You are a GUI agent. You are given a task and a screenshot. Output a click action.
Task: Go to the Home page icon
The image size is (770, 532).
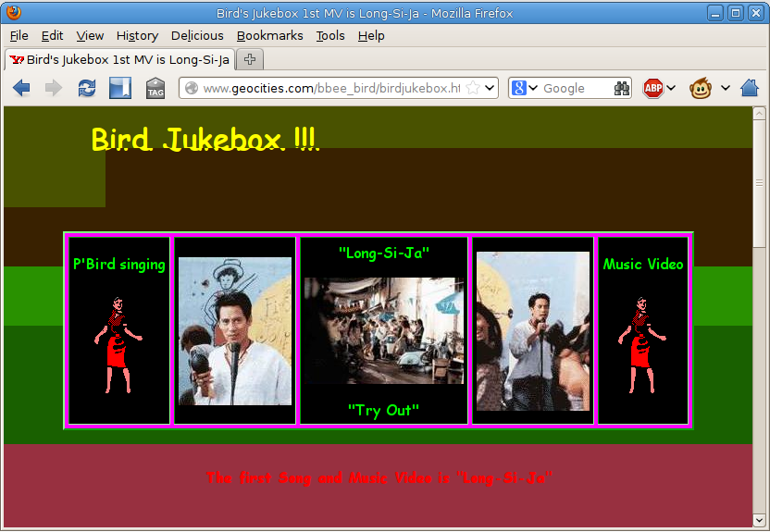coord(750,88)
